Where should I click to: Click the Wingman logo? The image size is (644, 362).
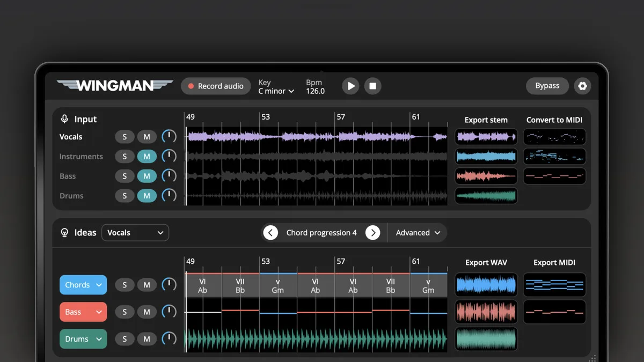[x=115, y=85]
